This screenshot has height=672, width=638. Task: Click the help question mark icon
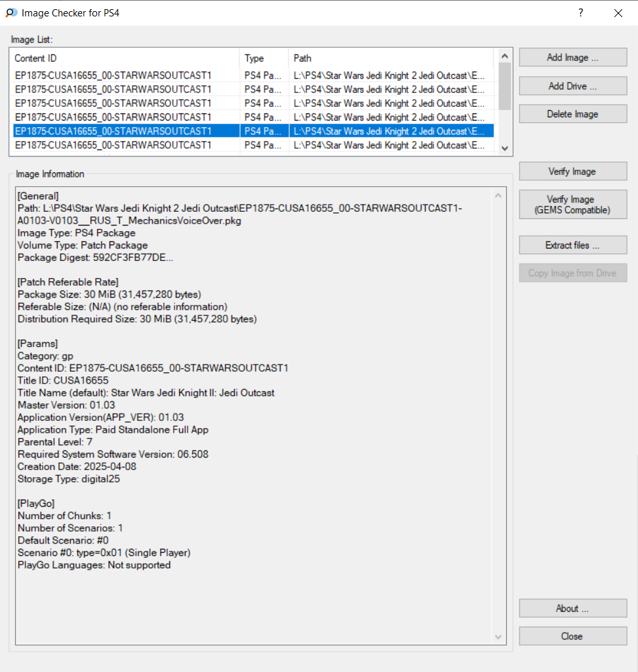coord(580,13)
